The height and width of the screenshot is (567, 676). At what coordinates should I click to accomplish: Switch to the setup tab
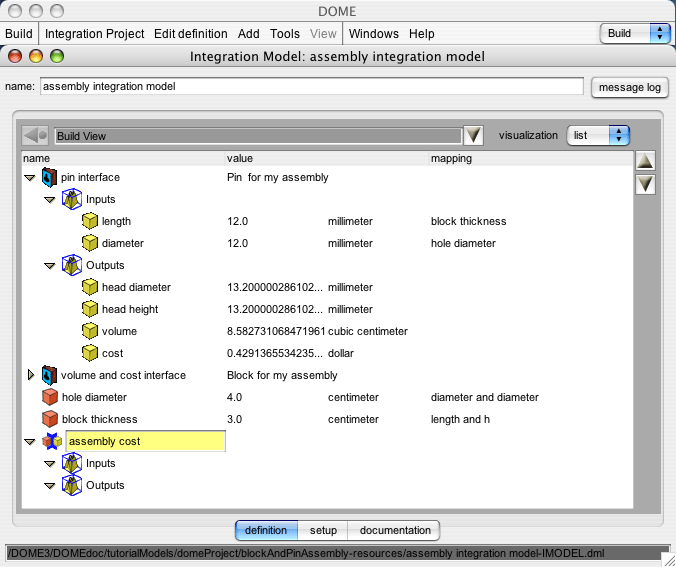[x=323, y=530]
